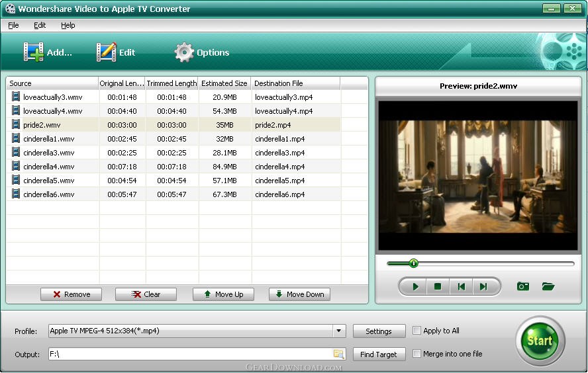Viewport: 588px width, 373px height.
Task: Click film icon beside loveactually3.wmv
Action: click(x=16, y=97)
